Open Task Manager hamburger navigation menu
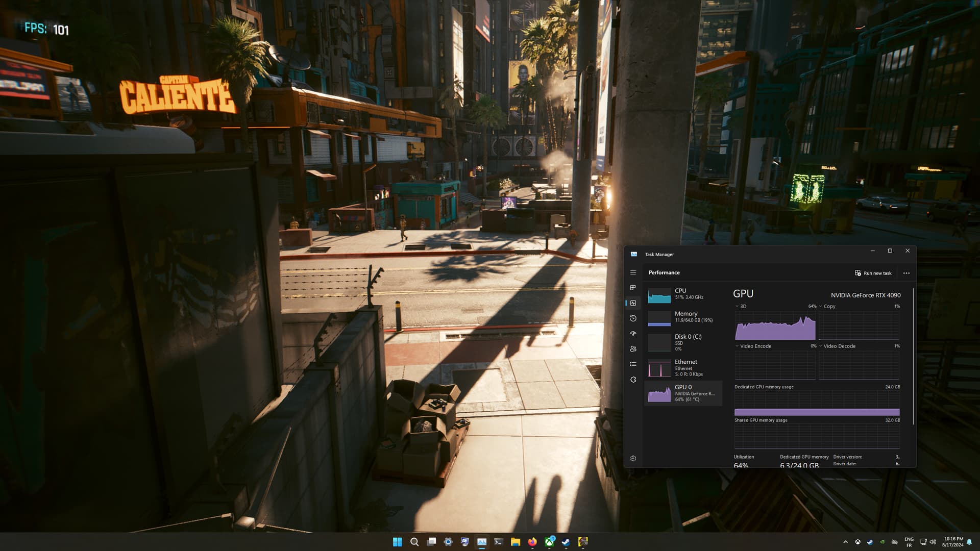This screenshot has width=980, height=551. (633, 272)
